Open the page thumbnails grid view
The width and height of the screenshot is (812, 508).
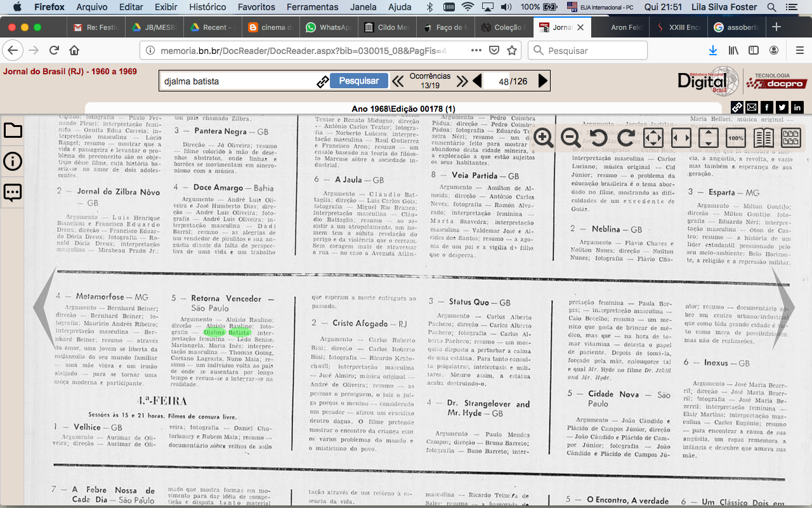[x=790, y=138]
